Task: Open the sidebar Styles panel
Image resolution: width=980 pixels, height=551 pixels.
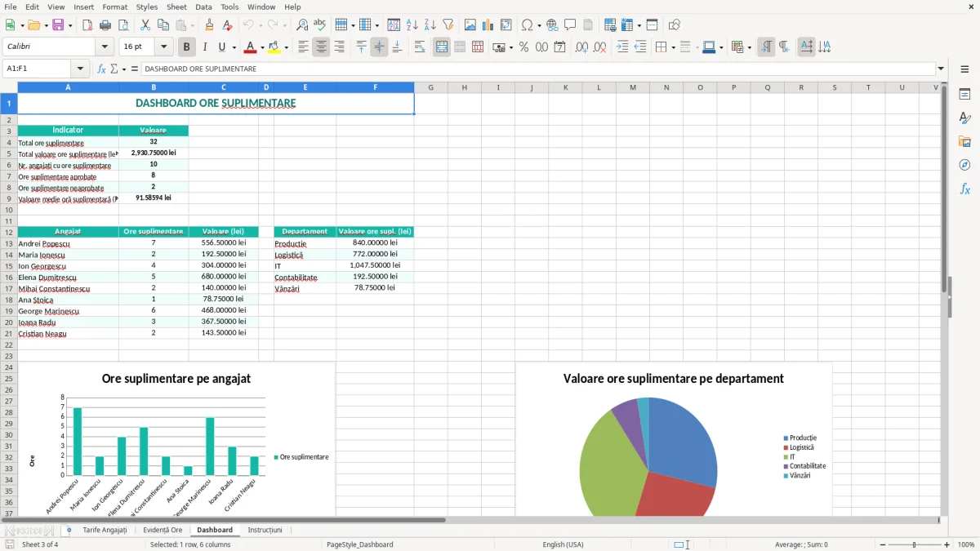Action: click(x=964, y=118)
